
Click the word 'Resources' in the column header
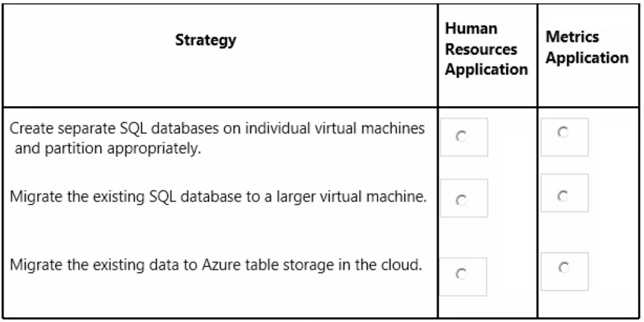(481, 49)
